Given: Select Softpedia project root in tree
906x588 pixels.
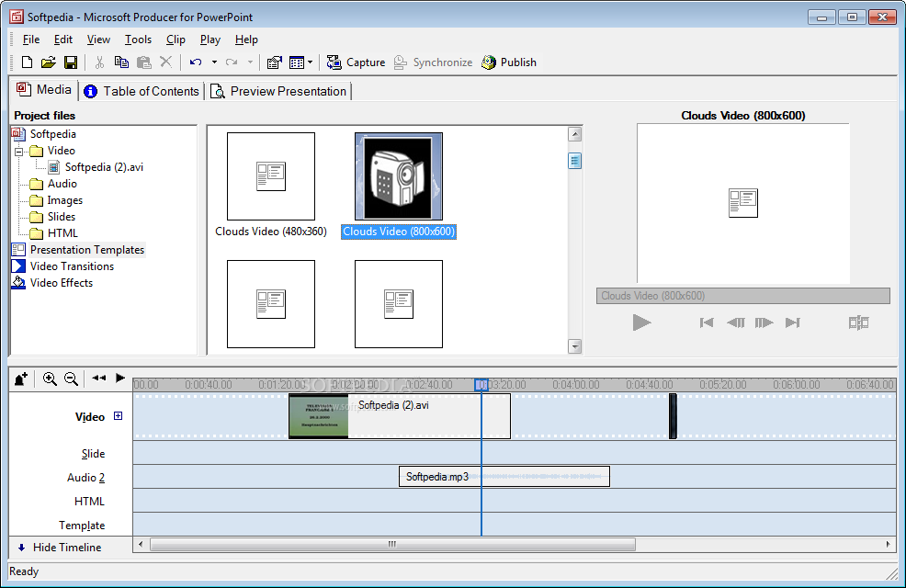Looking at the screenshot, I should pos(52,134).
